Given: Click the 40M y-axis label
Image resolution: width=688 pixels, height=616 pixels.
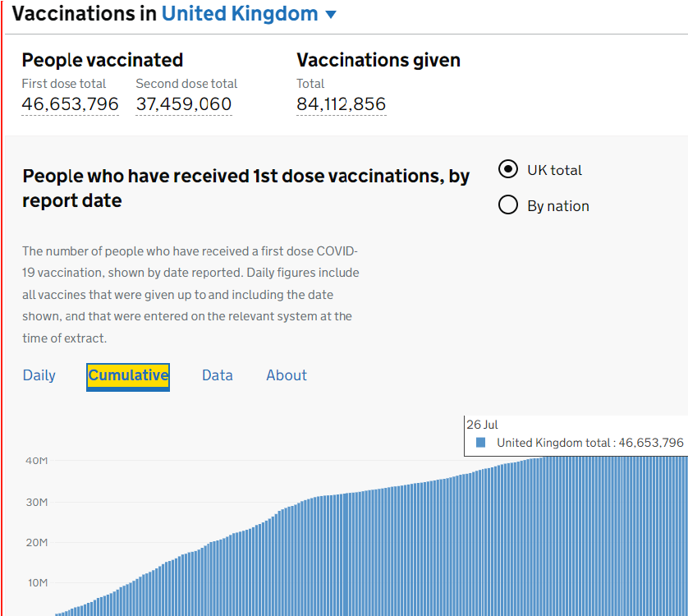Looking at the screenshot, I should click(x=36, y=461).
